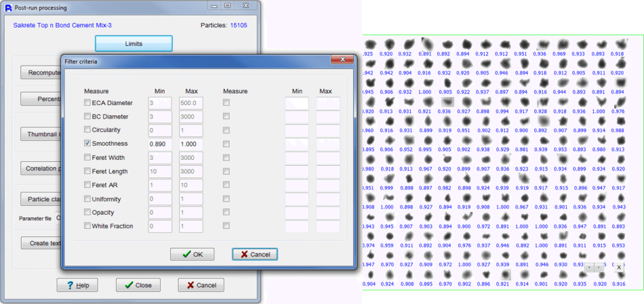This screenshot has height=304, width=644.
Task: Confirm filter criteria with OK
Action: tap(193, 255)
